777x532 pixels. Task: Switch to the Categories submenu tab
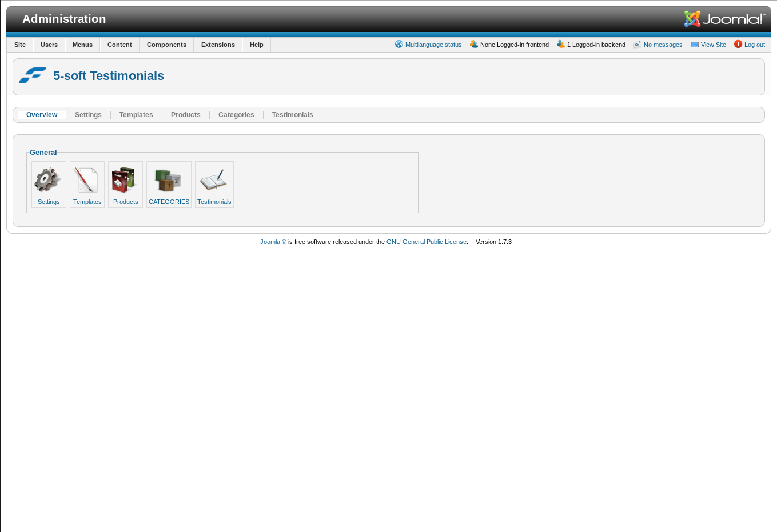click(x=236, y=115)
